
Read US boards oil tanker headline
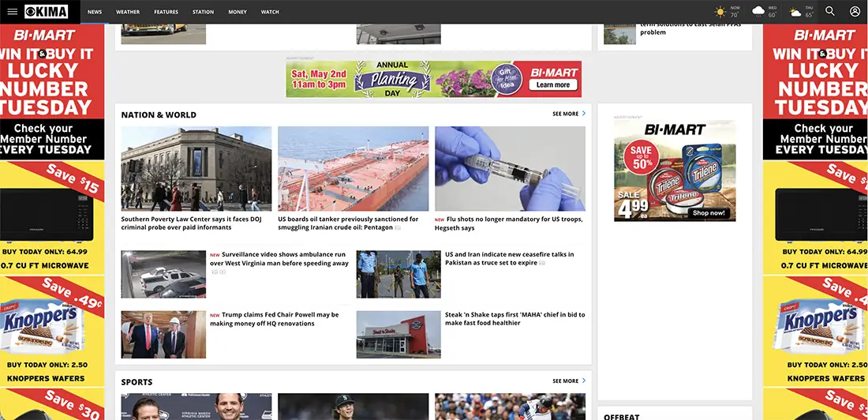(348, 223)
